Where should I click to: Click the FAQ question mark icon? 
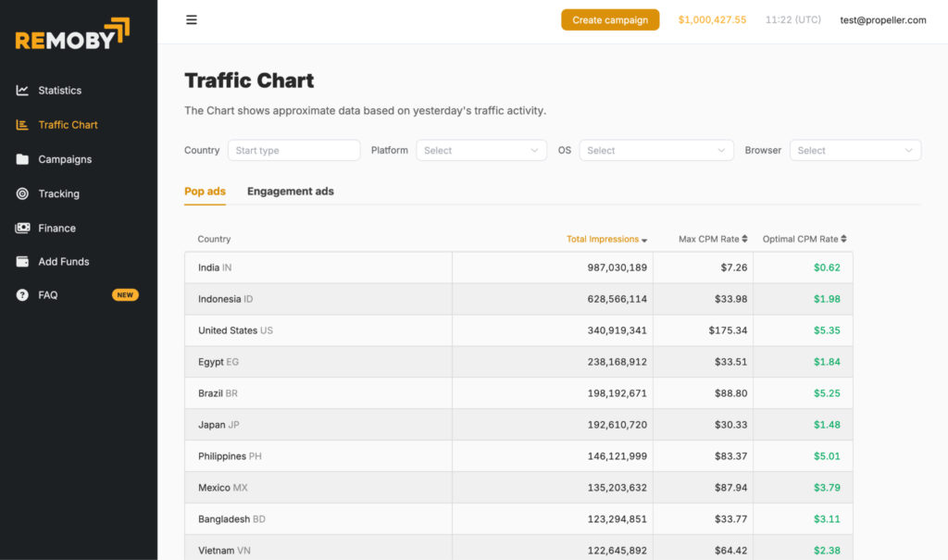[22, 295]
